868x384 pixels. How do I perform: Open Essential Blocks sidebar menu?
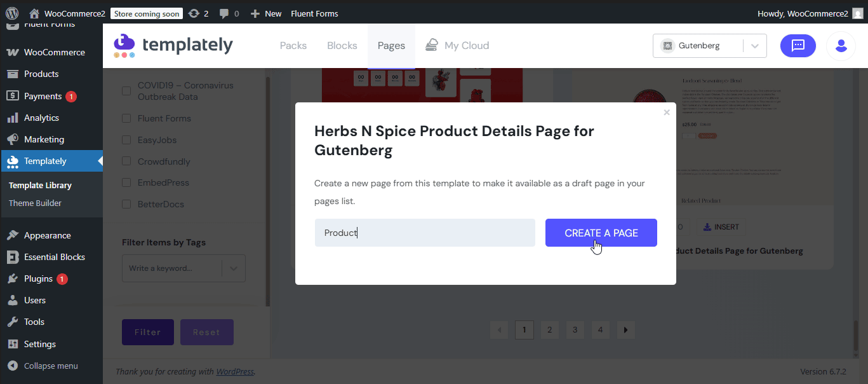[51, 257]
